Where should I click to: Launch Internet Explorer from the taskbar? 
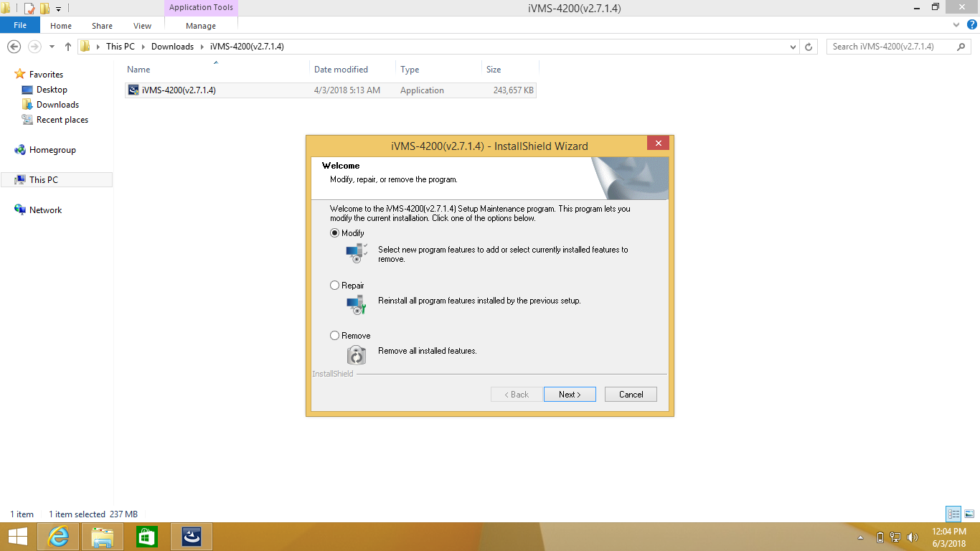pos(58,537)
